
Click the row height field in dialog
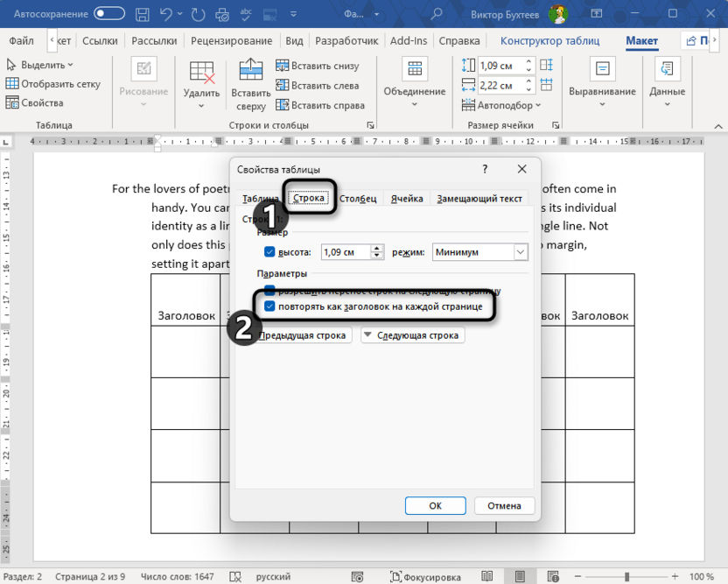[346, 252]
